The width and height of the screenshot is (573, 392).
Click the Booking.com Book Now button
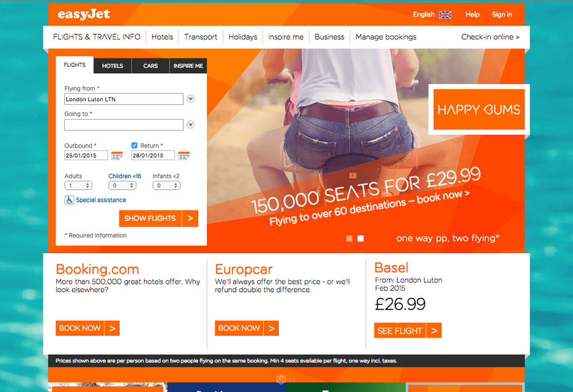coord(80,328)
